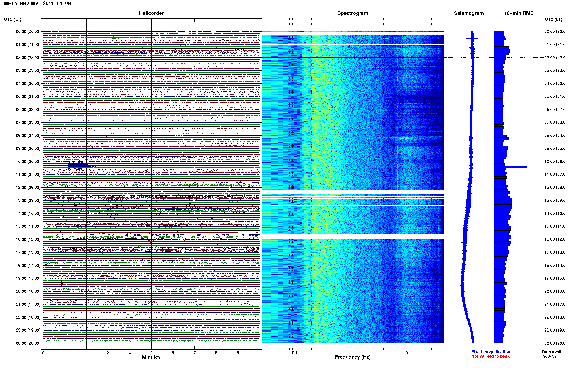The height and width of the screenshot is (368, 588).
Task: Select the 10-min RMS panel heading
Action: pyautogui.click(x=519, y=13)
